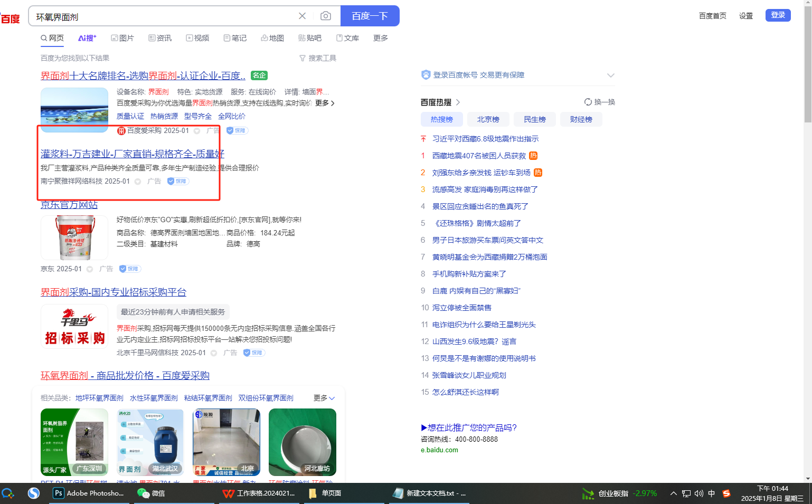This screenshot has width=812, height=504.
Task: Open the 百度首页 link
Action: [713, 16]
